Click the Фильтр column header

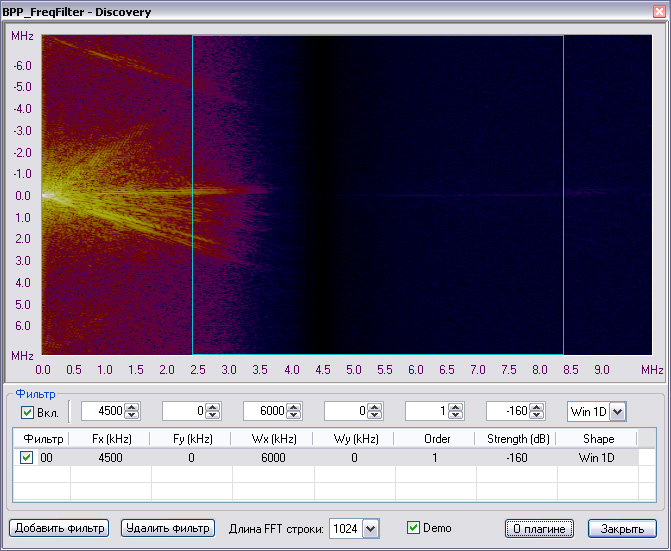click(x=42, y=438)
